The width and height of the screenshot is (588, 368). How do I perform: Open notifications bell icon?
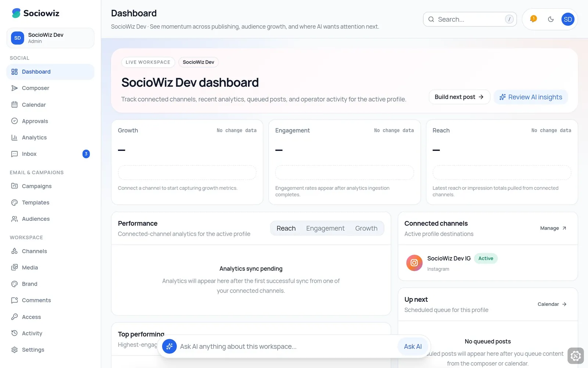(533, 19)
